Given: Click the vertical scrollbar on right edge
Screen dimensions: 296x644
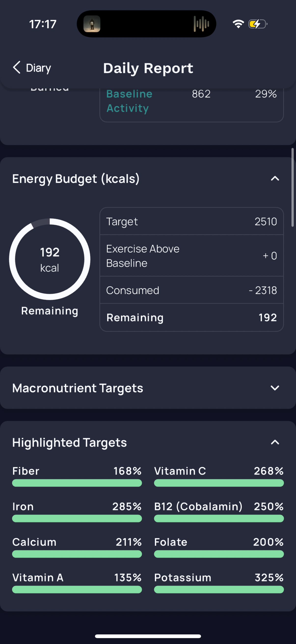Looking at the screenshot, I should point(293,187).
